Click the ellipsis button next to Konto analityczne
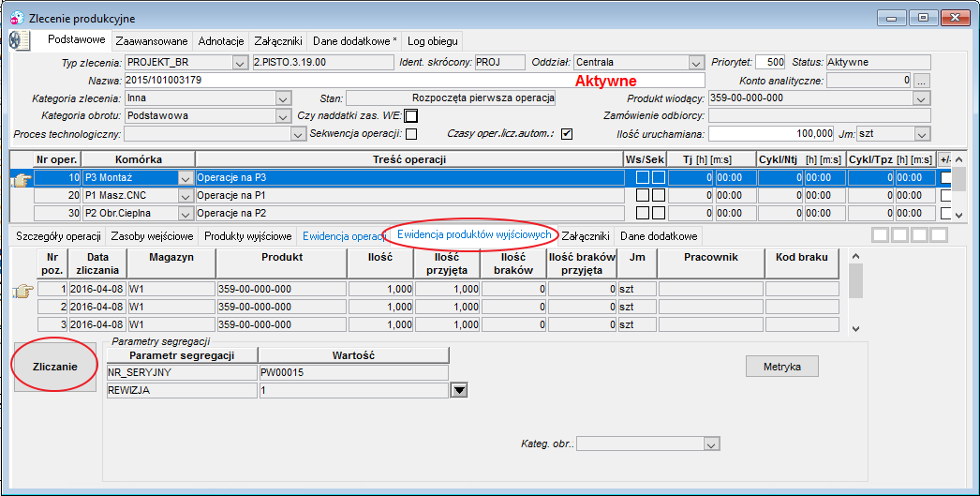 tap(923, 81)
